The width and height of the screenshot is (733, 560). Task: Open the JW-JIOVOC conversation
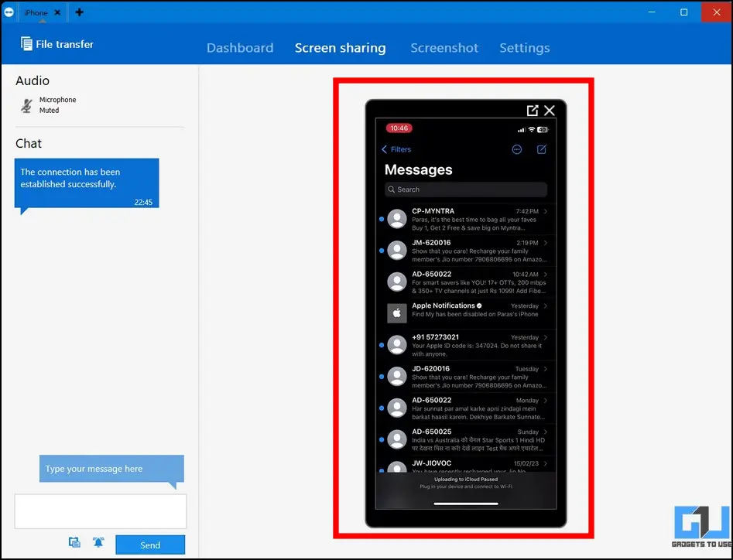click(x=466, y=465)
